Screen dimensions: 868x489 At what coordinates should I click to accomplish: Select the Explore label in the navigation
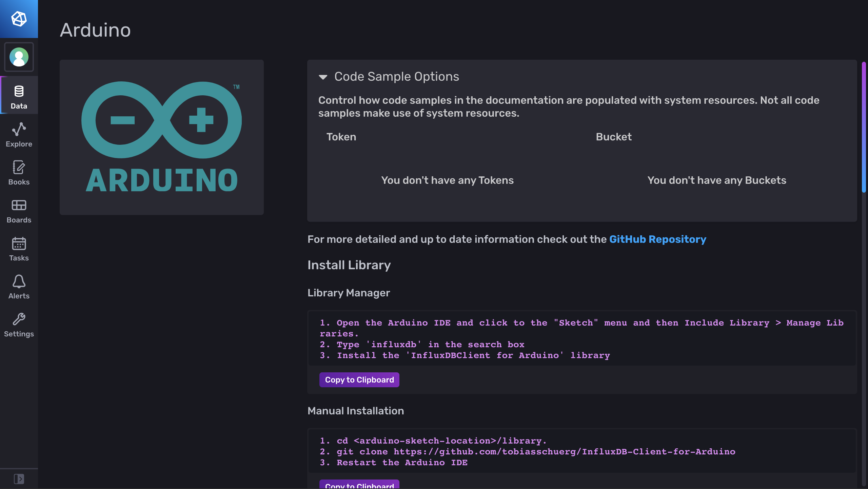click(x=19, y=144)
